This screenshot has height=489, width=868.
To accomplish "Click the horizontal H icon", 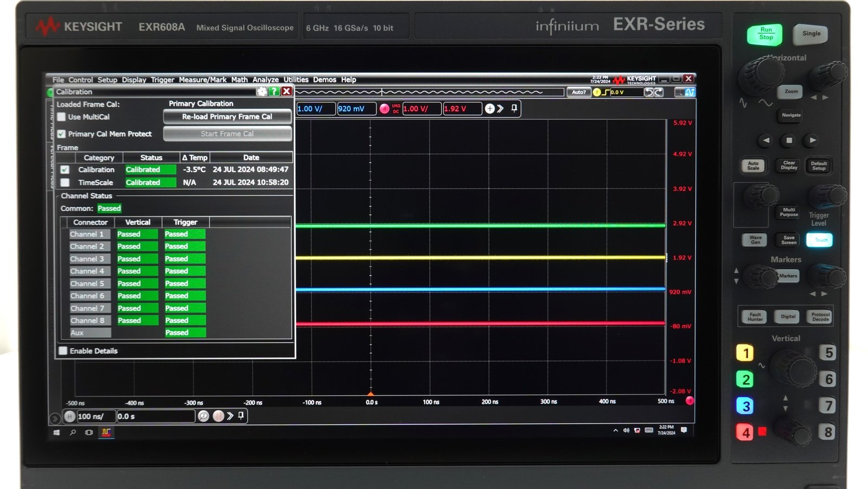I will point(70,416).
